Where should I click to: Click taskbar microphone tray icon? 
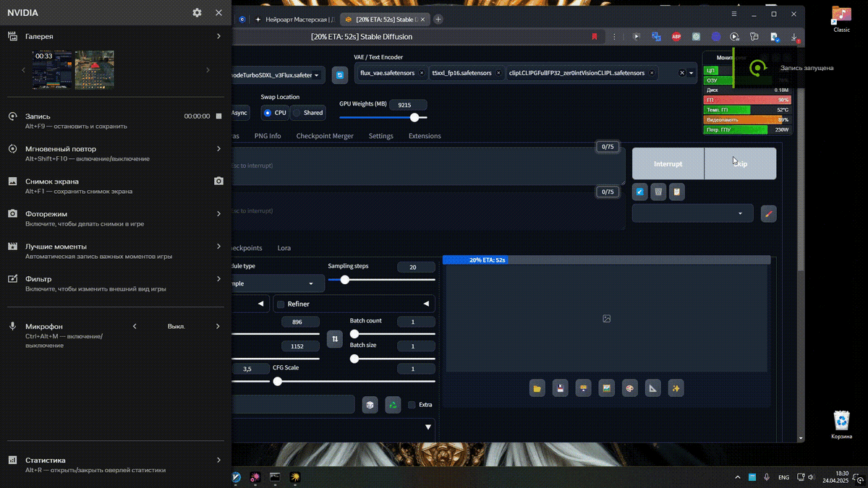click(766, 477)
